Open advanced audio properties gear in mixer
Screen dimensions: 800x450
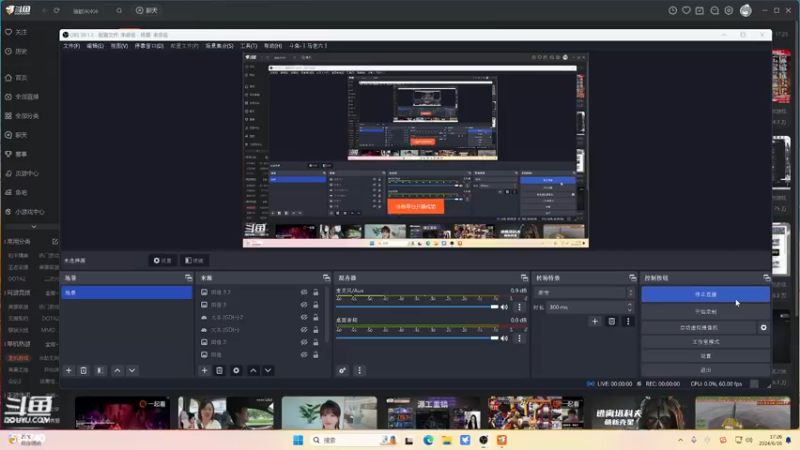(x=342, y=370)
